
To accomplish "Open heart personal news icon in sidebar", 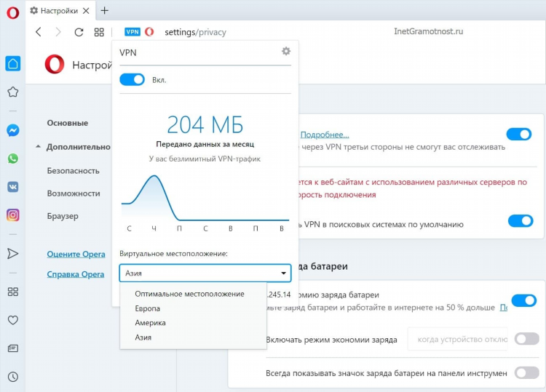I will pos(13,320).
